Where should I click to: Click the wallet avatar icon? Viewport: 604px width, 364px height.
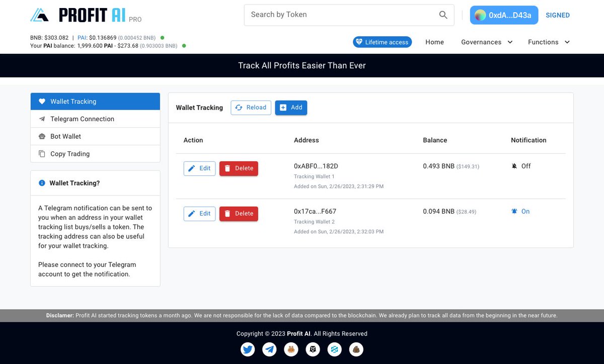tap(481, 15)
